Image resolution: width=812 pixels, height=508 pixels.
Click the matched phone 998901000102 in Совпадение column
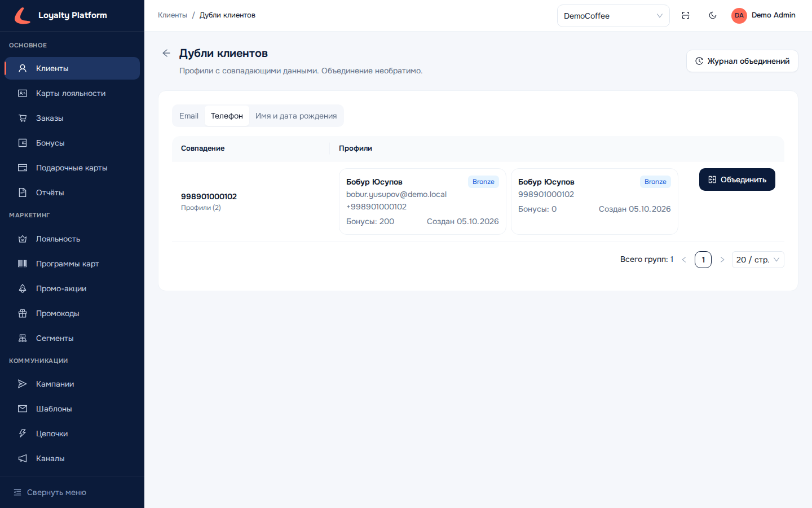coord(209,196)
